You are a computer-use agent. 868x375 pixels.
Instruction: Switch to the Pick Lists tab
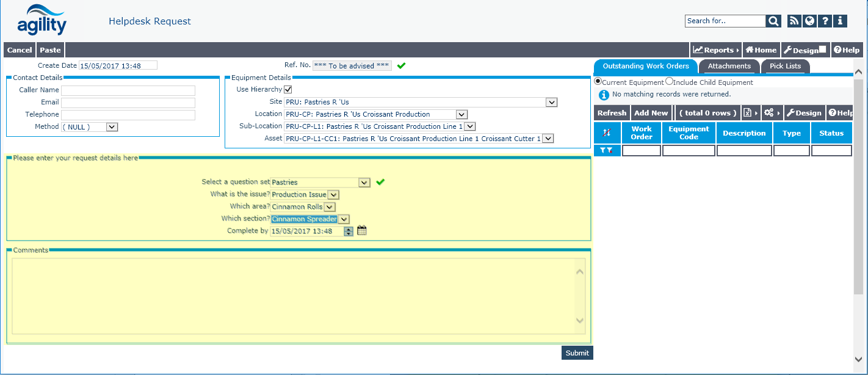(x=785, y=66)
